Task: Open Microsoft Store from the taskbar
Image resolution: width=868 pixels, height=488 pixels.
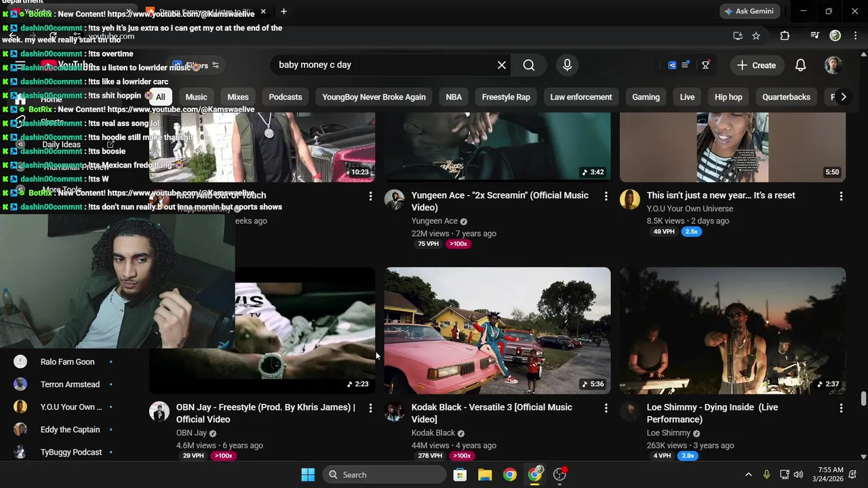Action: (460, 474)
